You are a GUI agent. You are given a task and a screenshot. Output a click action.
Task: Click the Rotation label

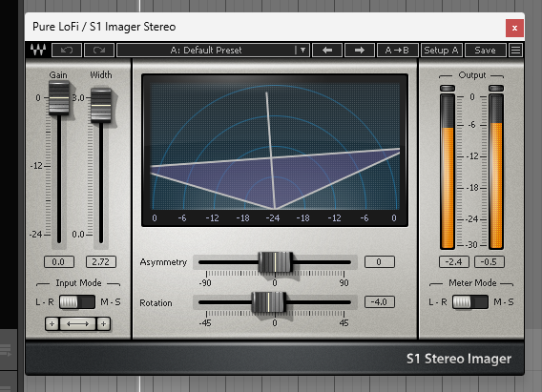(x=156, y=303)
